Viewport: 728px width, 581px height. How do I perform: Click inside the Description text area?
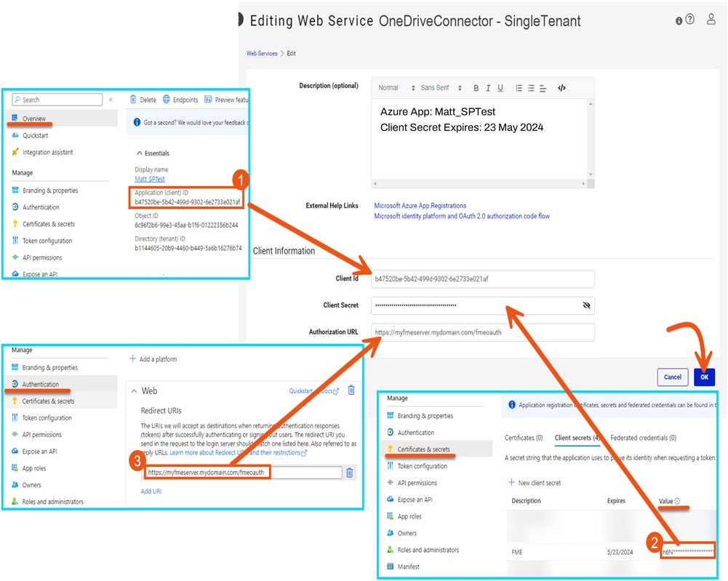tap(479, 139)
